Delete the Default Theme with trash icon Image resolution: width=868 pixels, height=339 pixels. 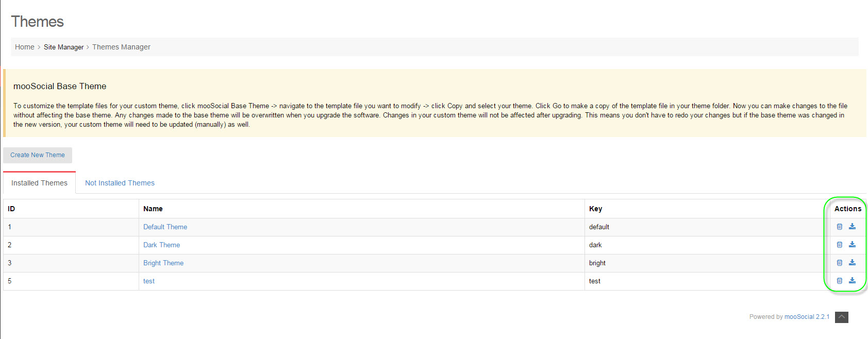click(839, 227)
